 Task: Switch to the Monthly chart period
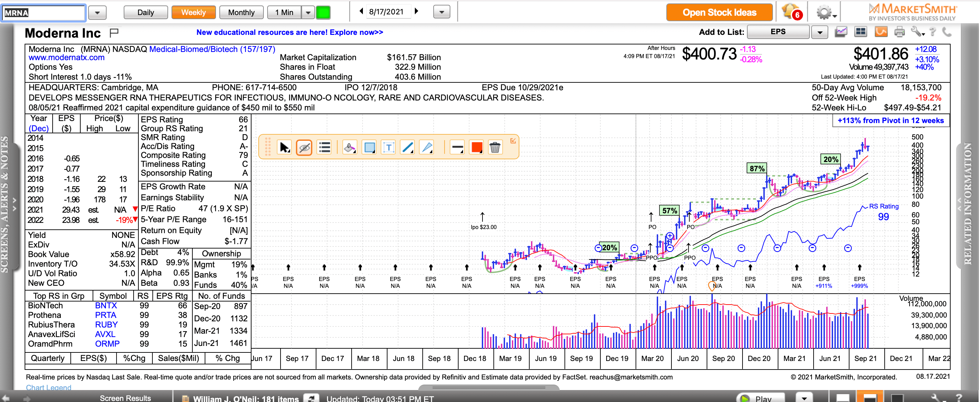pos(241,13)
